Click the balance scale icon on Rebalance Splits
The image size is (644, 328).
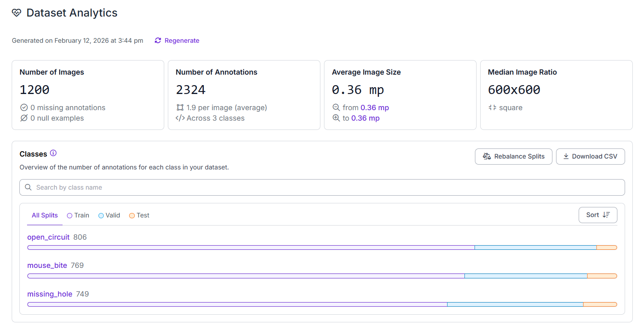point(487,157)
